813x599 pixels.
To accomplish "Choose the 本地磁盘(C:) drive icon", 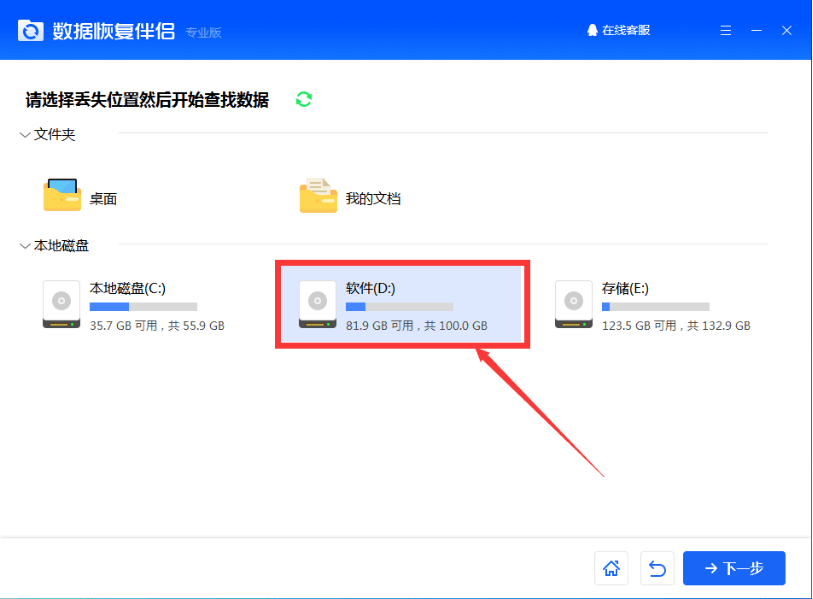I will (62, 304).
